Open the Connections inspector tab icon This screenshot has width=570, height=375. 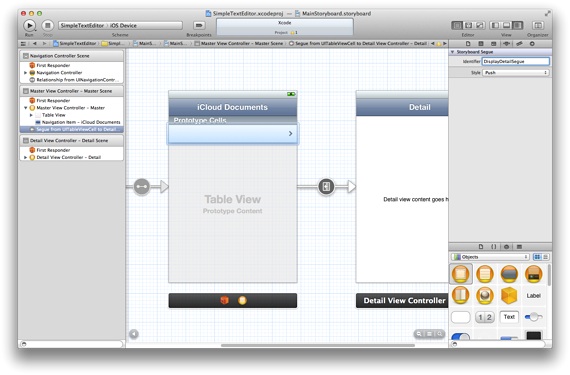(532, 44)
